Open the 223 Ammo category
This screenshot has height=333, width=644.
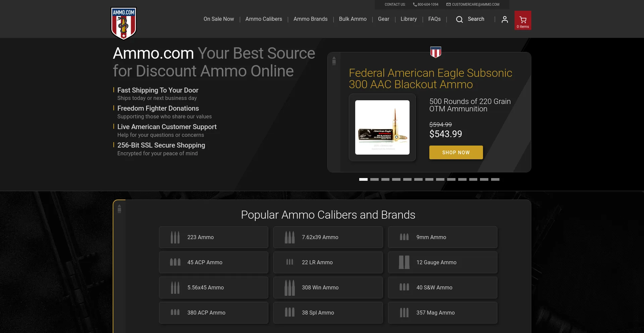(214, 237)
